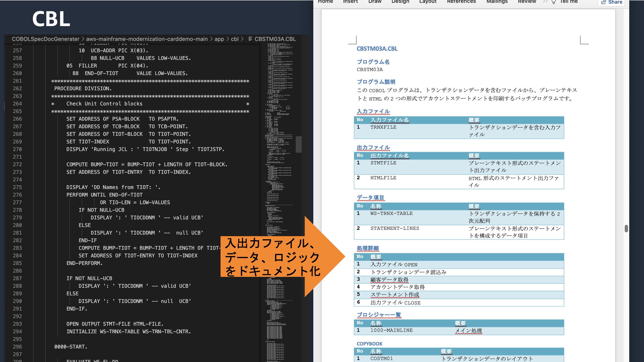This screenshot has height=362, width=644.
Task: Click line number 262 in the gutter
Action: coord(17,88)
